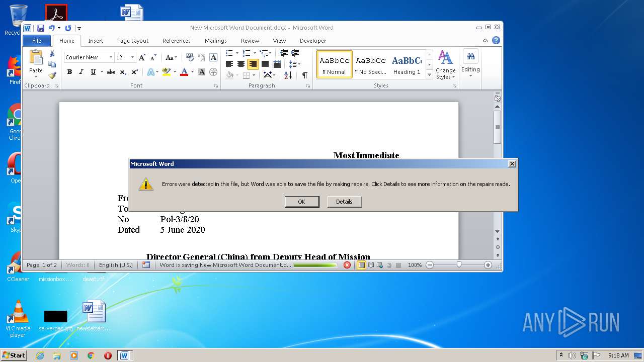This screenshot has height=362, width=644.
Task: Click the Distributed alignment icon
Action: [x=276, y=64]
